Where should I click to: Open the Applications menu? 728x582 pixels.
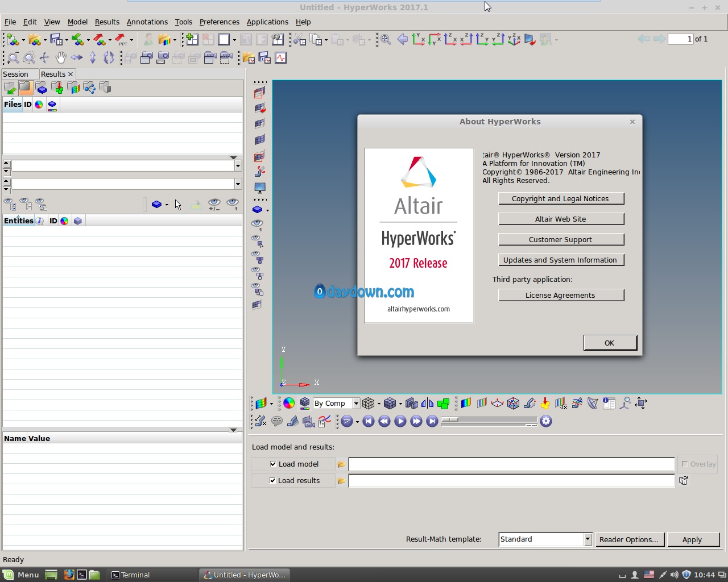[x=267, y=22]
